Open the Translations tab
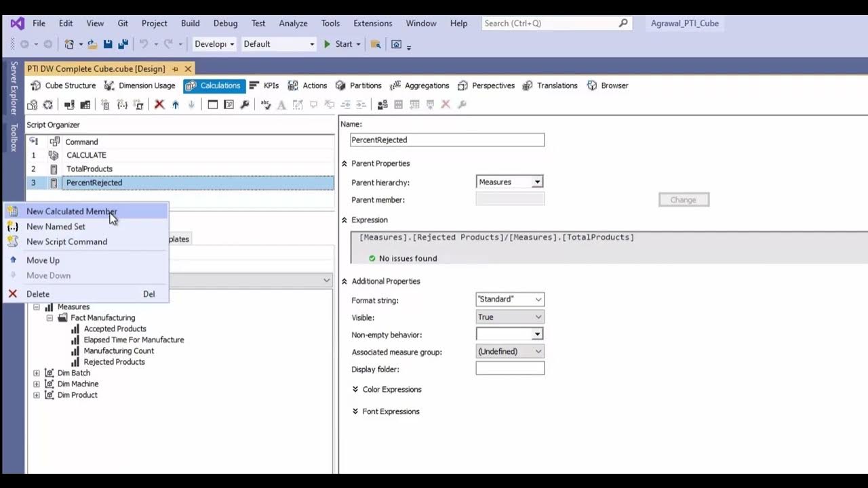Screen dimensions: 868x488 tap(550, 85)
